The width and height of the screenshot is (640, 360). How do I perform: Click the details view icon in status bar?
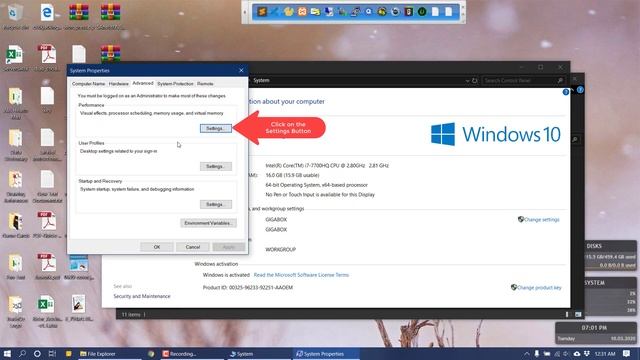567,314
